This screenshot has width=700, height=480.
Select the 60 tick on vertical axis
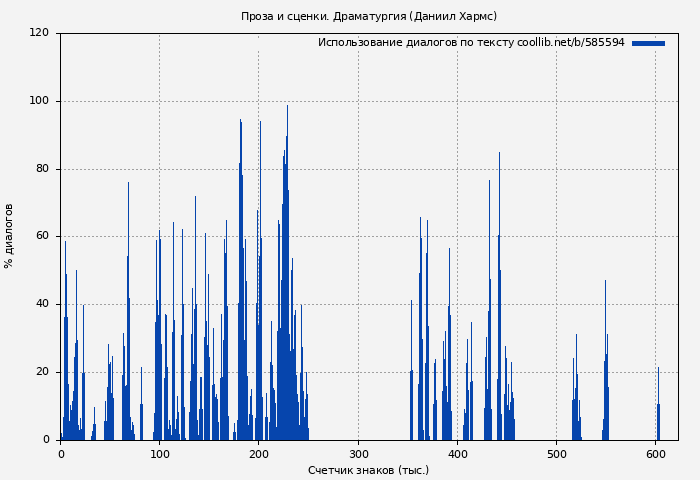pyautogui.click(x=42, y=236)
